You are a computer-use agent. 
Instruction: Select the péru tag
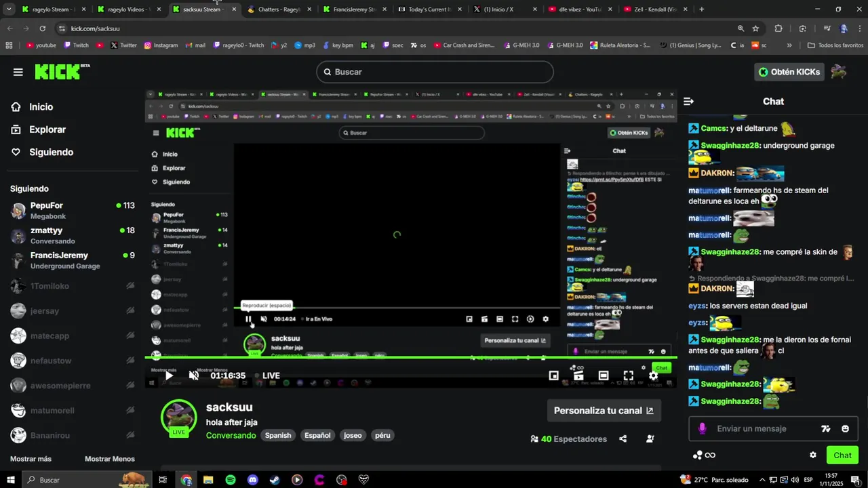point(382,435)
